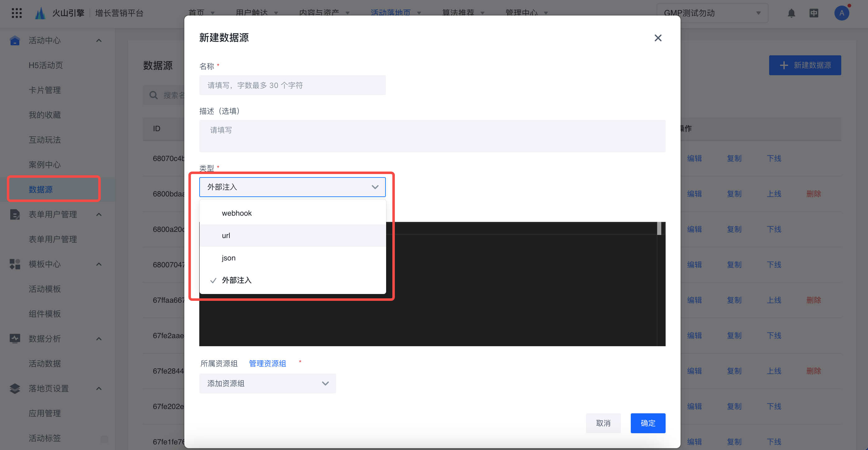868x450 pixels.
Task: Expand the GMP测试勿动 project selector
Action: (x=712, y=13)
